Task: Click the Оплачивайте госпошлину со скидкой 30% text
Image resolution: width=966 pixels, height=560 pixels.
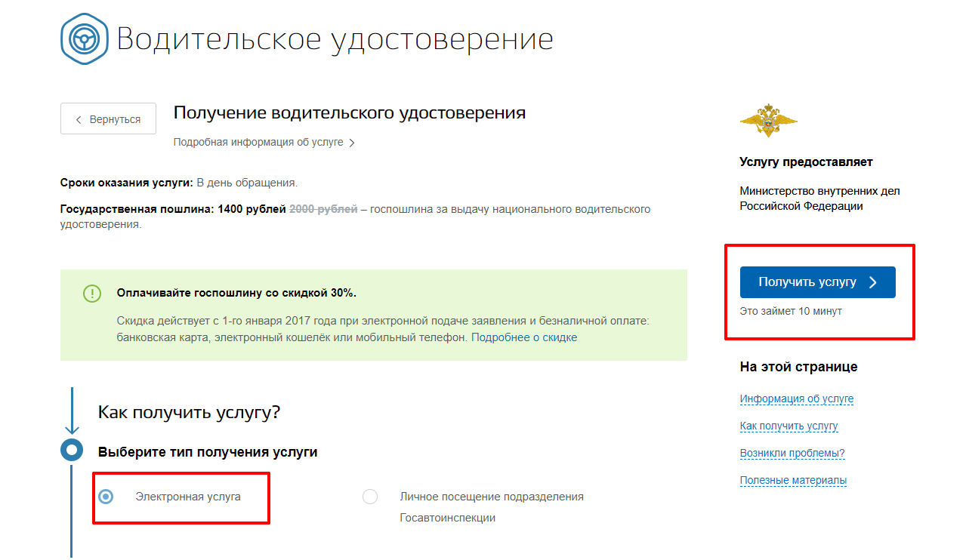Action: point(236,293)
